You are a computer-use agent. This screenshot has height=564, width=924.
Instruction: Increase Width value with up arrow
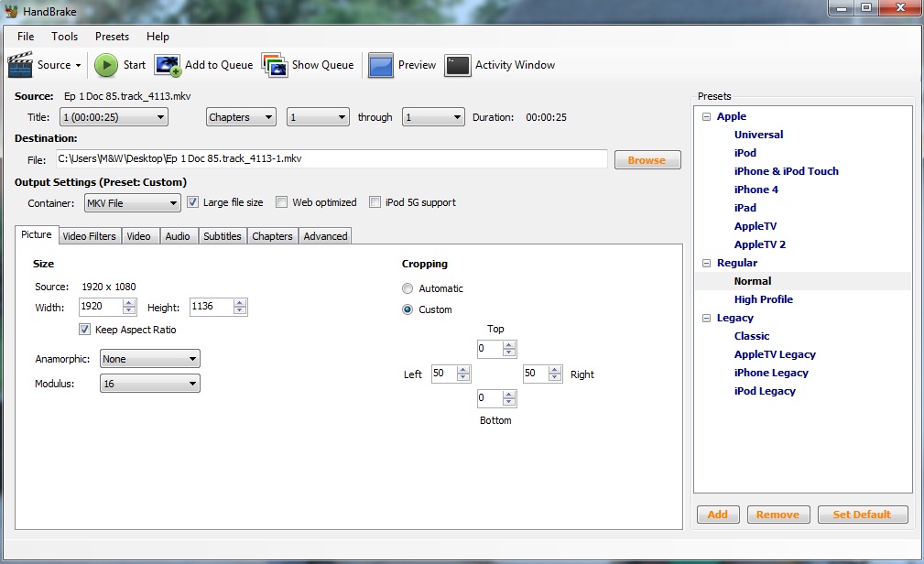click(129, 303)
